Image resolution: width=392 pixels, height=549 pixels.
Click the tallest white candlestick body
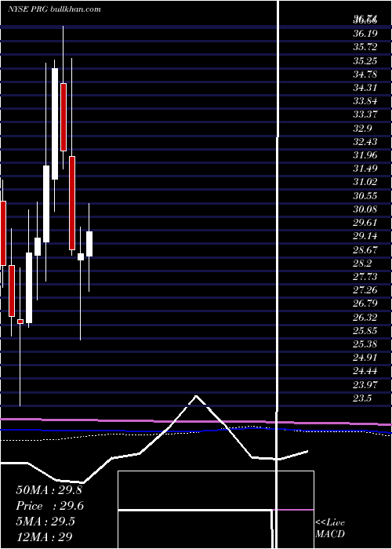click(55, 124)
